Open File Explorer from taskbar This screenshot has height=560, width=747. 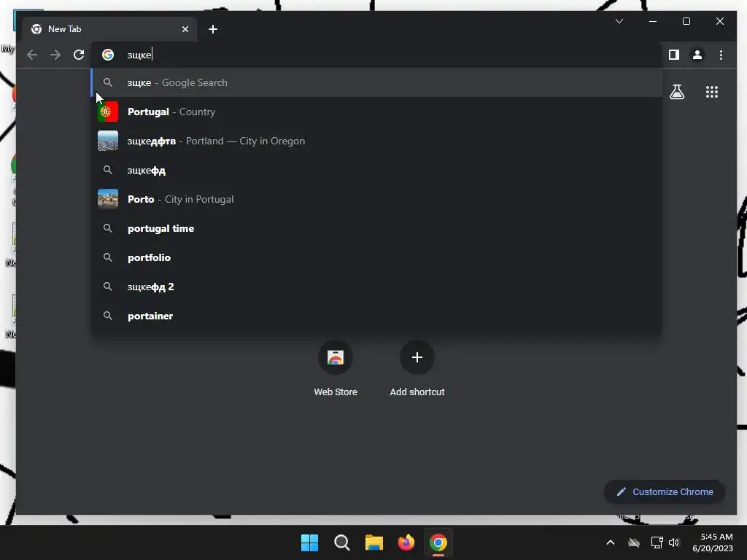pos(374,542)
